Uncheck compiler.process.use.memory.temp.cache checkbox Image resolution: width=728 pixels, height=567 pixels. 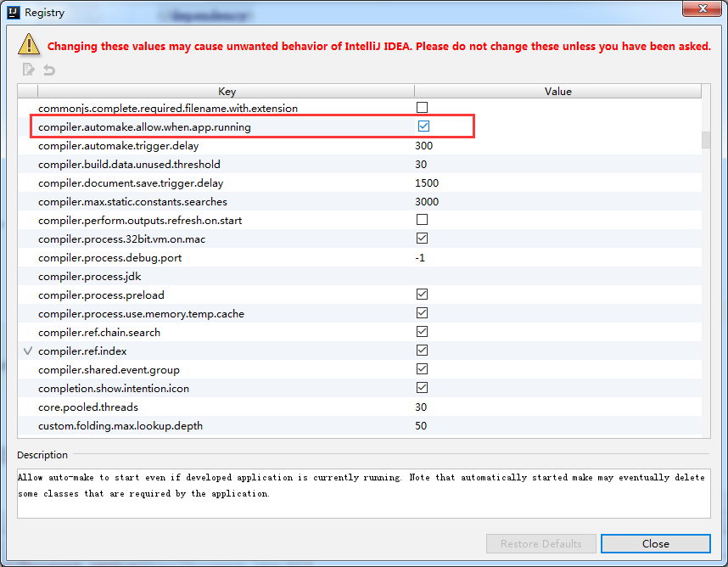pos(422,312)
